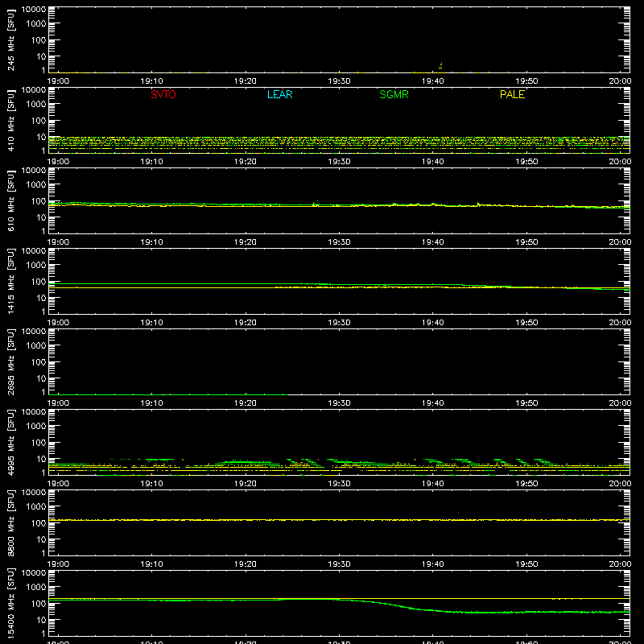Click the 19:30 label beneath the 4995 MHz plot
Viewport: 644px width, 644px height.
(339, 484)
